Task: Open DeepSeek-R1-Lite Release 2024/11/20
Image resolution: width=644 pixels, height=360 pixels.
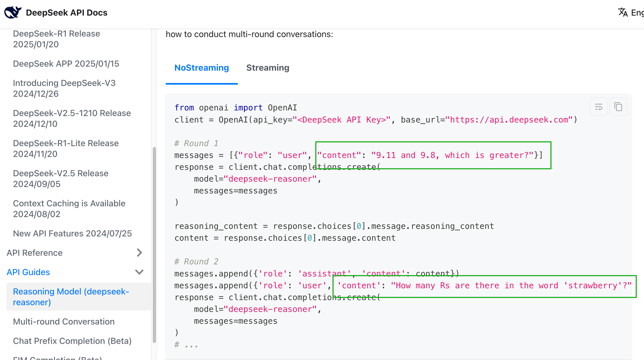Action: [x=66, y=149]
